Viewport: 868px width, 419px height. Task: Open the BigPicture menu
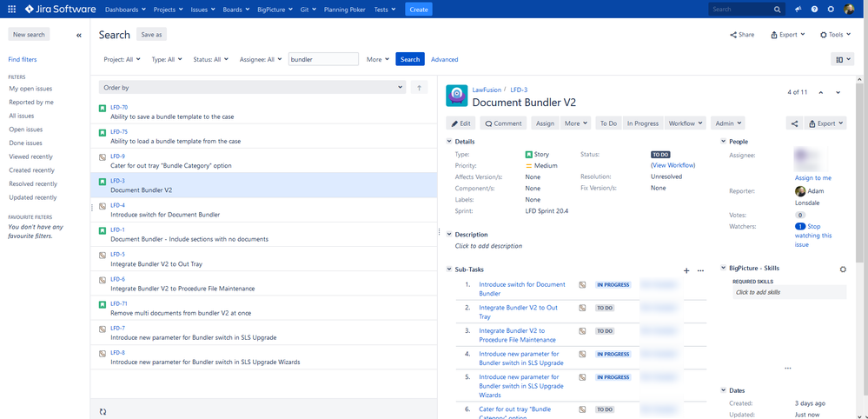[x=275, y=10]
